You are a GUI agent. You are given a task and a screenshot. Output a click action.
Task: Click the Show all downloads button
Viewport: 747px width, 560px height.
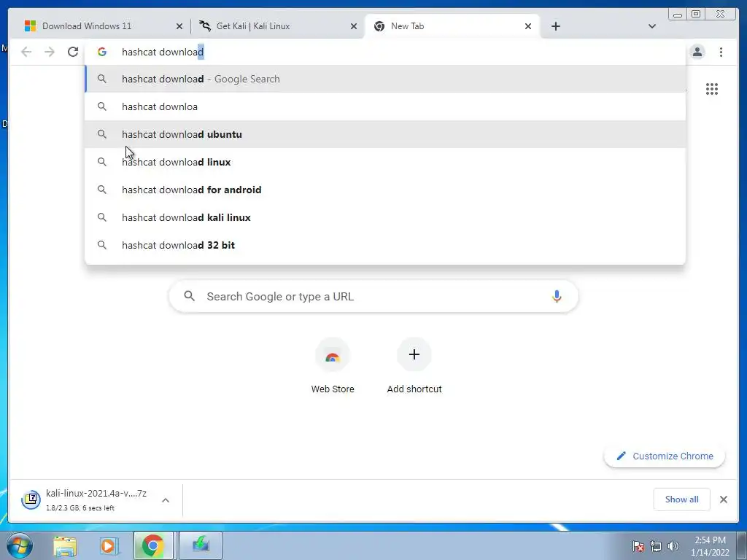coord(681,499)
